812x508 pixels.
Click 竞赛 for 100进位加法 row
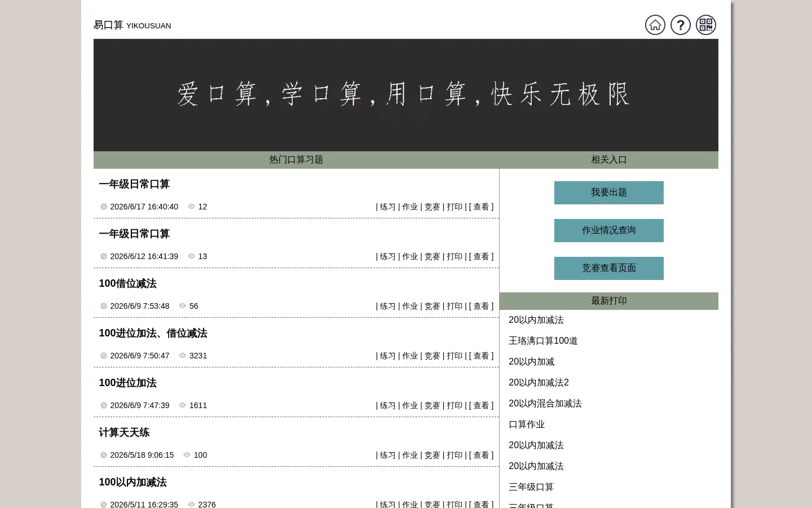click(x=433, y=406)
